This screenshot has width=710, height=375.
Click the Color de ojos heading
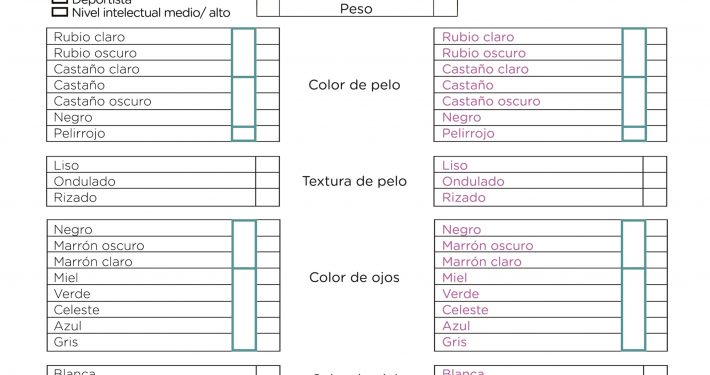tap(354, 277)
